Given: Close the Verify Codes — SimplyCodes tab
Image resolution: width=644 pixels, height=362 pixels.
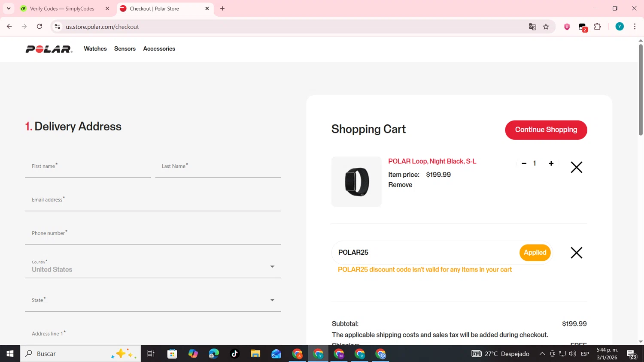Looking at the screenshot, I should tap(107, 9).
